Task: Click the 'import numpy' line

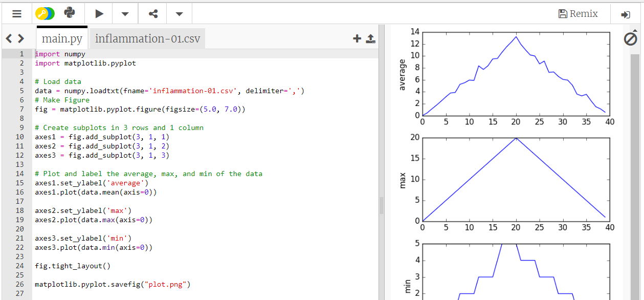Action: 60,54
